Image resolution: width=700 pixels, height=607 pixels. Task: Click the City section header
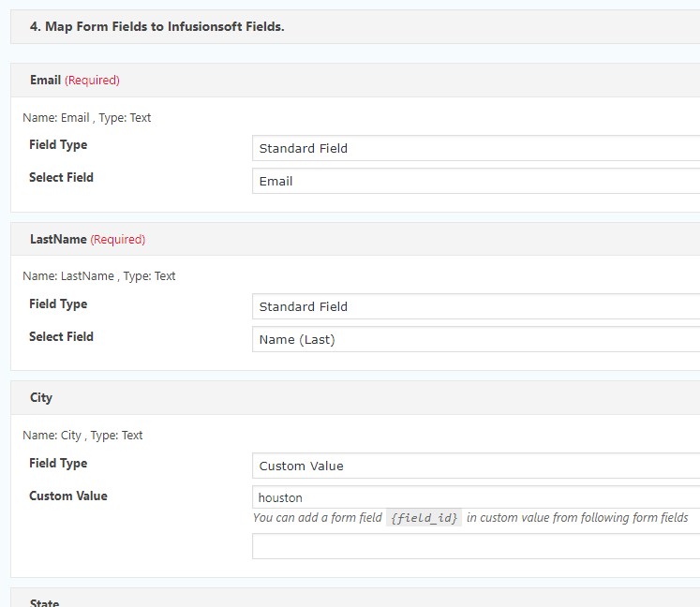coord(355,398)
